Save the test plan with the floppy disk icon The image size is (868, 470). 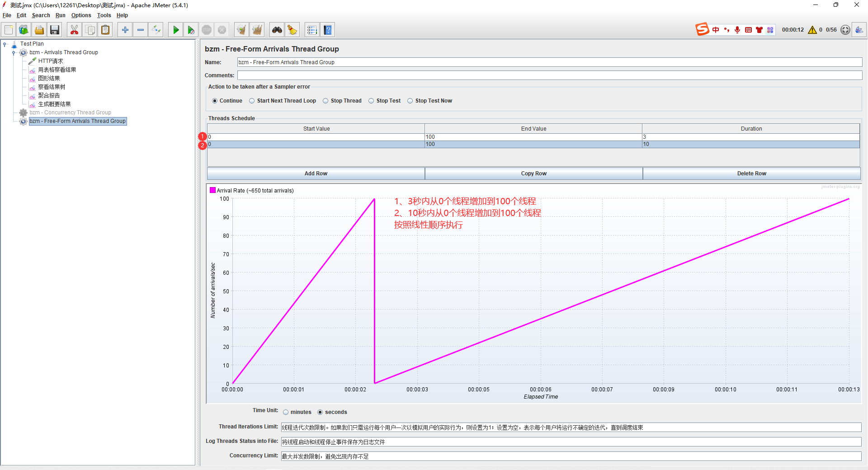[55, 30]
